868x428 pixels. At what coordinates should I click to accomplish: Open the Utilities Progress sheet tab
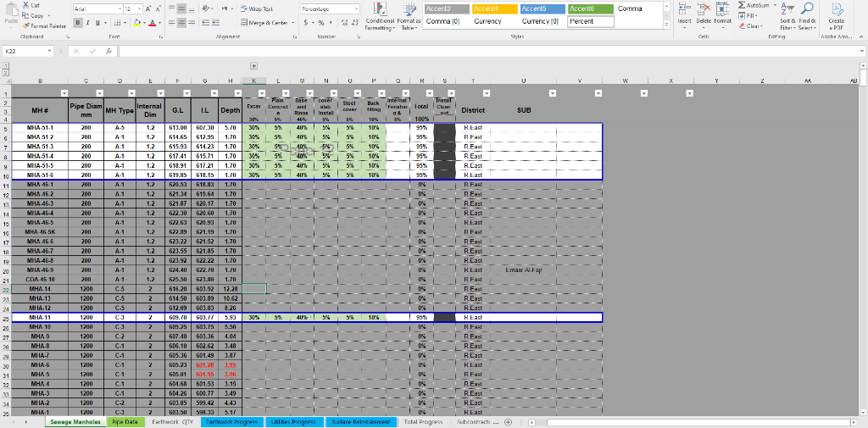293,421
